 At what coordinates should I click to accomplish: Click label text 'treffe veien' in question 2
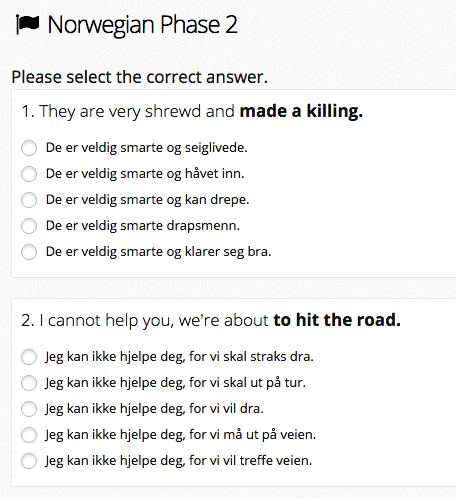pyautogui.click(x=276, y=461)
